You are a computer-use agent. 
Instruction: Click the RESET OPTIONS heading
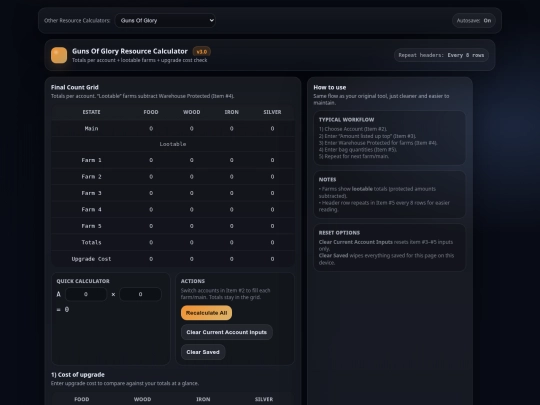coord(339,233)
